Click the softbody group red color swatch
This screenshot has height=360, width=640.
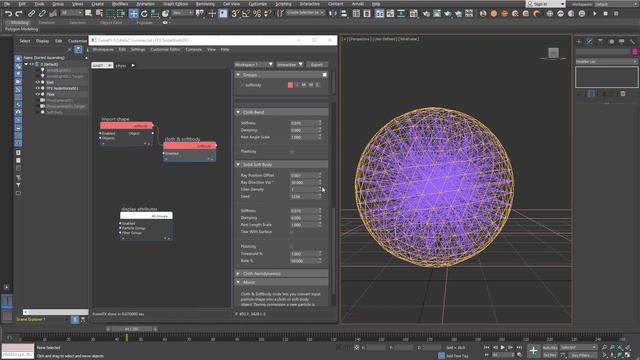[x=290, y=85]
